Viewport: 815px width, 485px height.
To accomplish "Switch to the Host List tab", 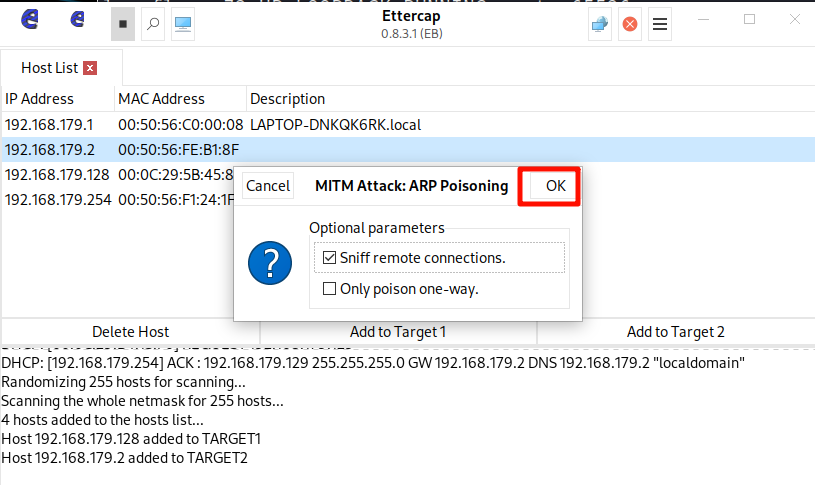I will click(x=49, y=68).
